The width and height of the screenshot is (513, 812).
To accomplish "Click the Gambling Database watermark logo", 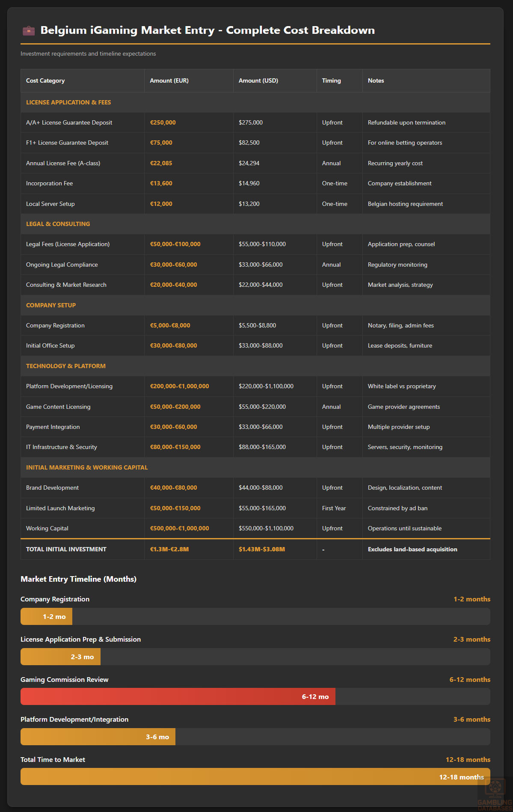I will [494, 794].
